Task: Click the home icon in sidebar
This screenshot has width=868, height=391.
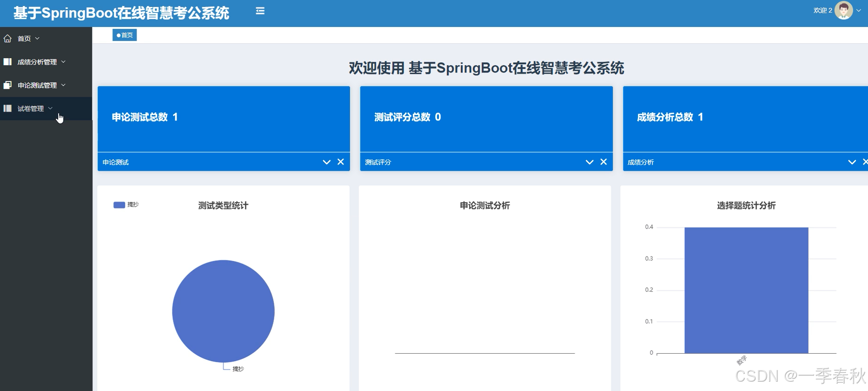Action: coord(7,39)
